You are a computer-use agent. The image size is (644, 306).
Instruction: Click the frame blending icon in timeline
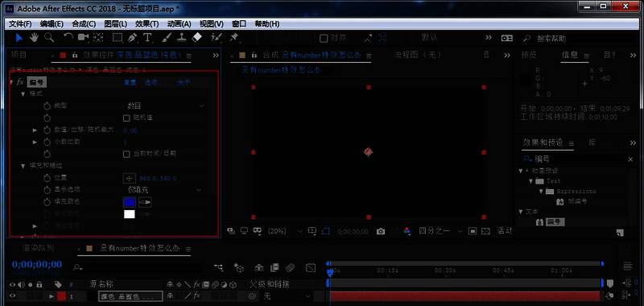(x=275, y=268)
